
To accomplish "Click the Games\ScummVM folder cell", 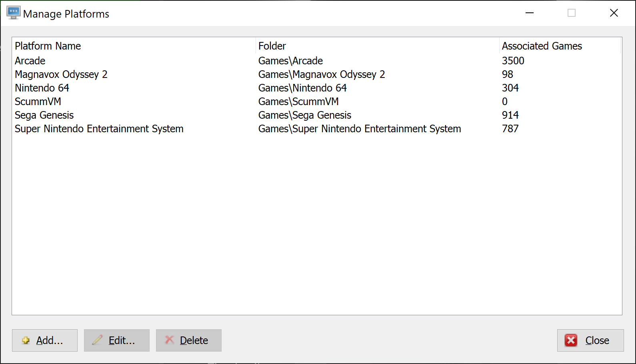I will point(298,101).
